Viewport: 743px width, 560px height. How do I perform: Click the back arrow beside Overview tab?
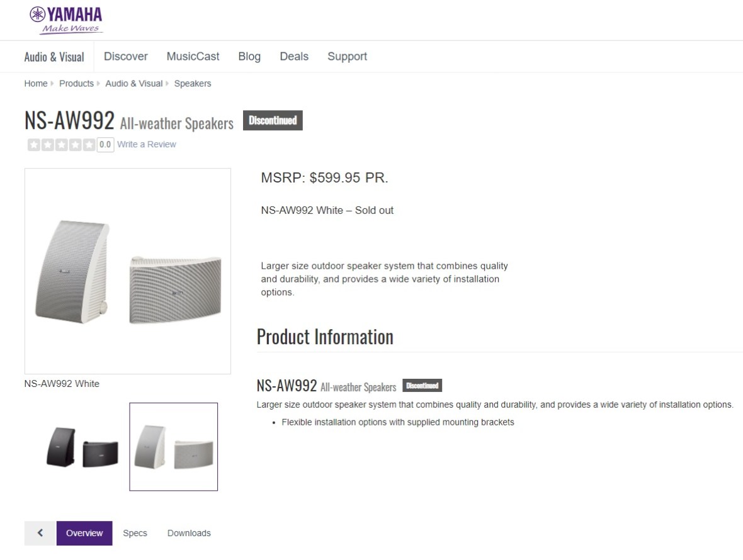click(40, 533)
